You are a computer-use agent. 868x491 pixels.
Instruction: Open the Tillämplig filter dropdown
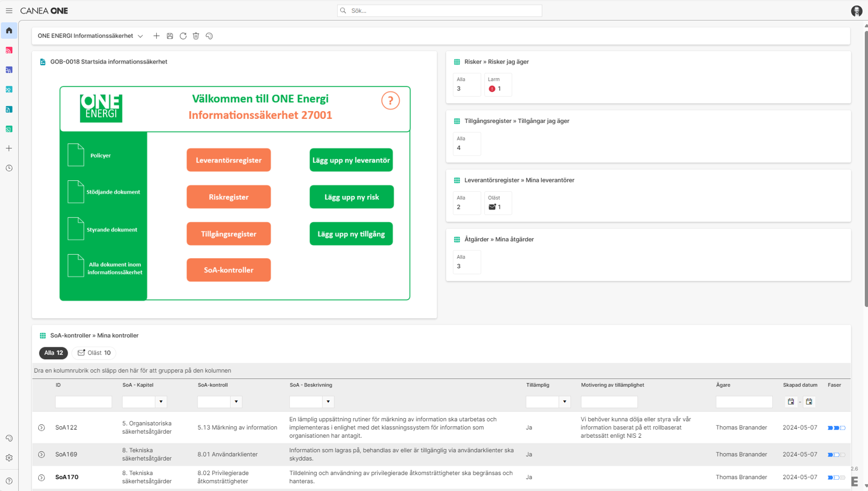[x=565, y=402]
